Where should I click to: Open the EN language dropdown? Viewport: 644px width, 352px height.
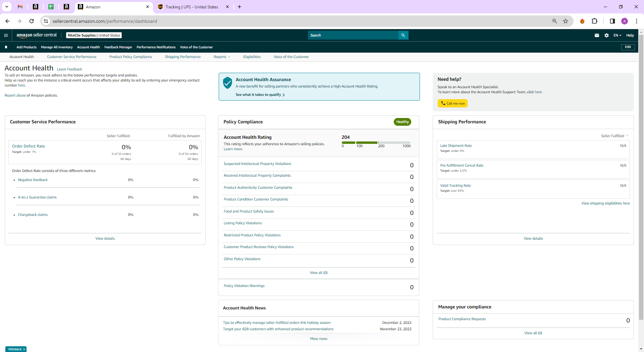click(617, 35)
